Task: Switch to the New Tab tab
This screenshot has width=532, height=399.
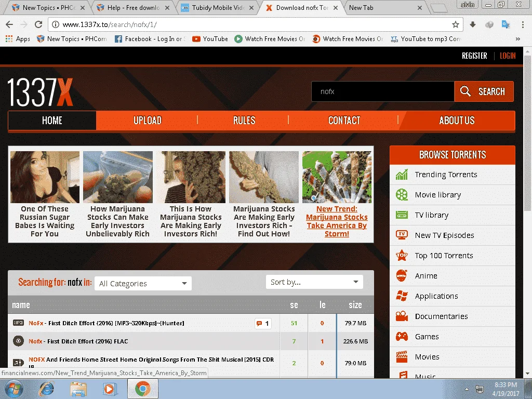Action: (x=386, y=7)
